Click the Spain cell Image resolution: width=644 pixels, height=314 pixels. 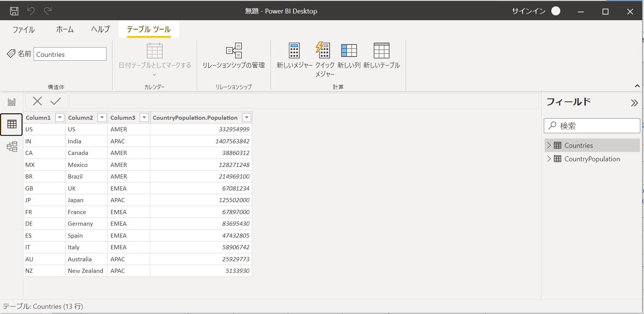(86, 235)
